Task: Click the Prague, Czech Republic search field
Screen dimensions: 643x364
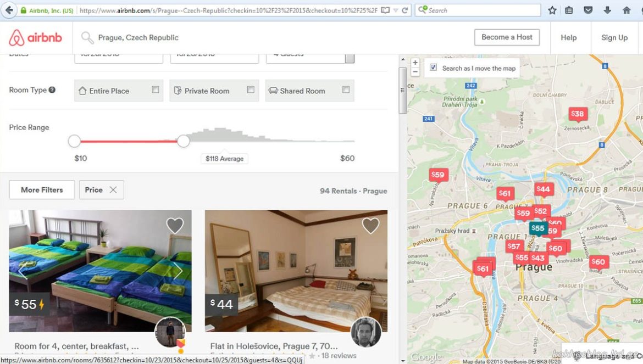Action: pyautogui.click(x=138, y=38)
